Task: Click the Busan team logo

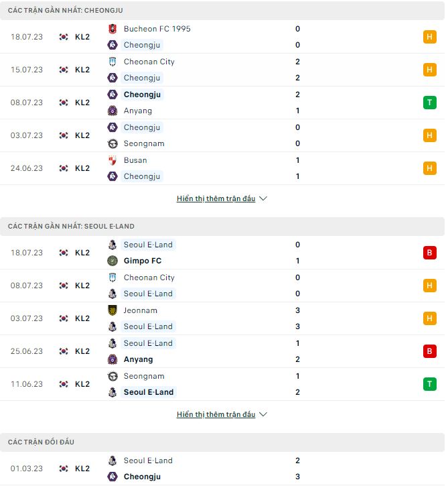Action: 113,160
